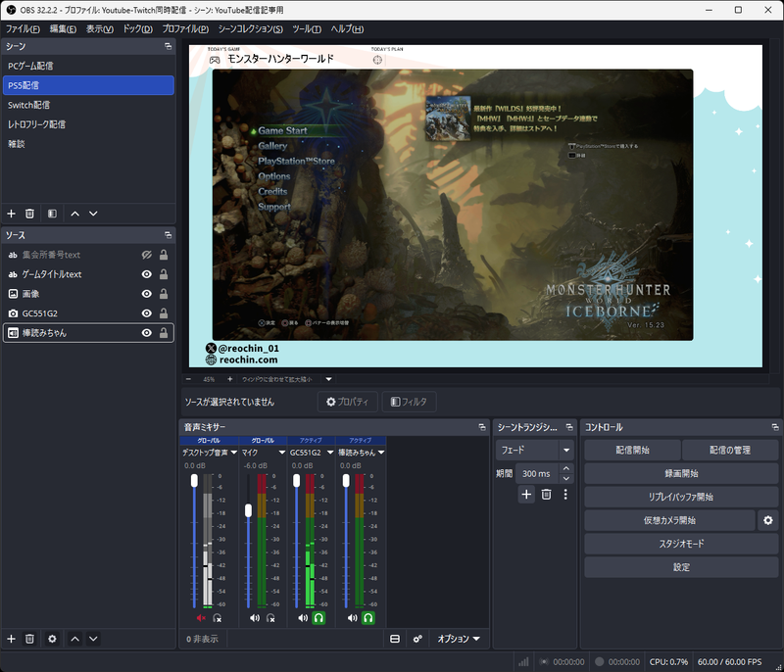
Task: Delete selected scene with trash icon
Action: coord(29,214)
